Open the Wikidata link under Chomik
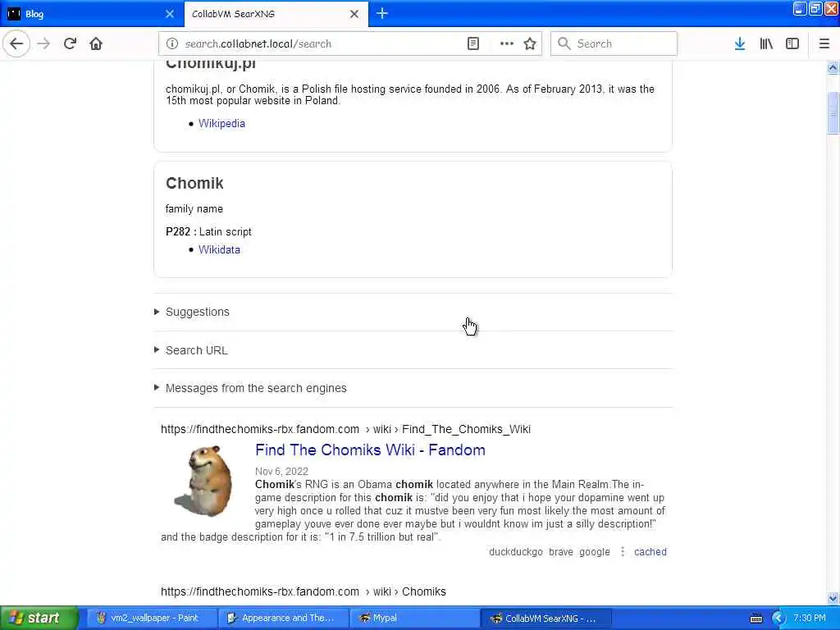 pyautogui.click(x=219, y=249)
